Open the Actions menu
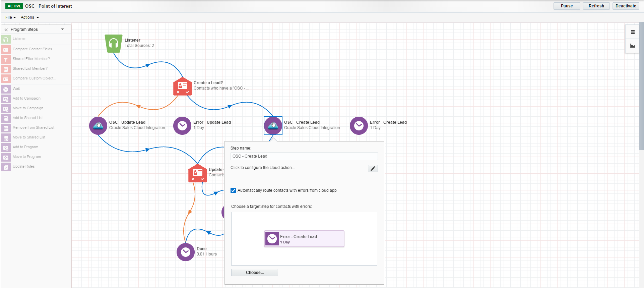 click(x=30, y=17)
